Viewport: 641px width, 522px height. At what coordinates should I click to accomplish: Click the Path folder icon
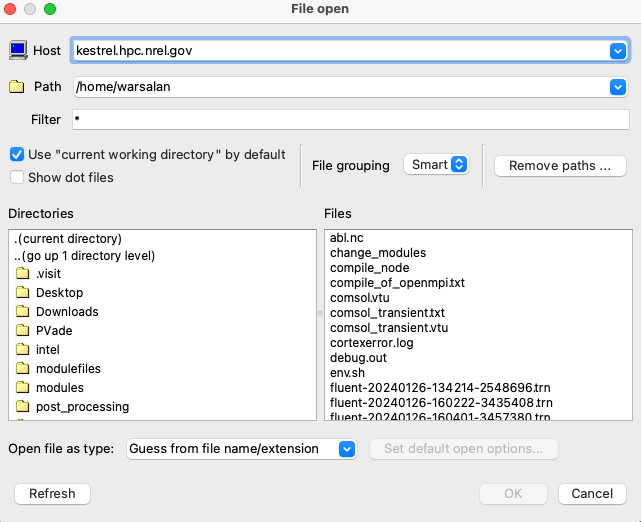tap(17, 87)
